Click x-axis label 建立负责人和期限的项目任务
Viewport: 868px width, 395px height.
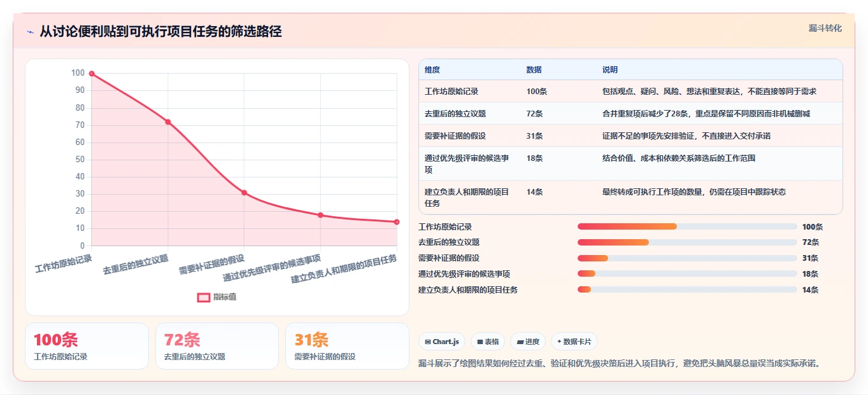344,269
